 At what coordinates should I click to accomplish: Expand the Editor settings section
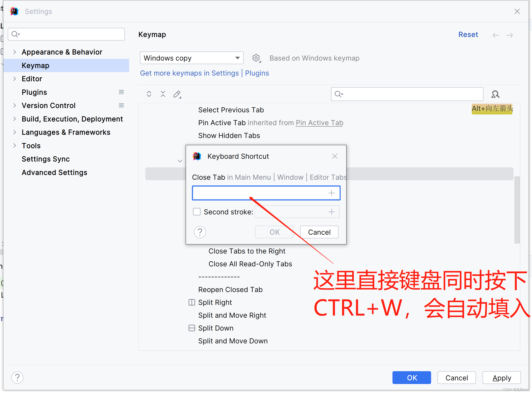(x=15, y=79)
